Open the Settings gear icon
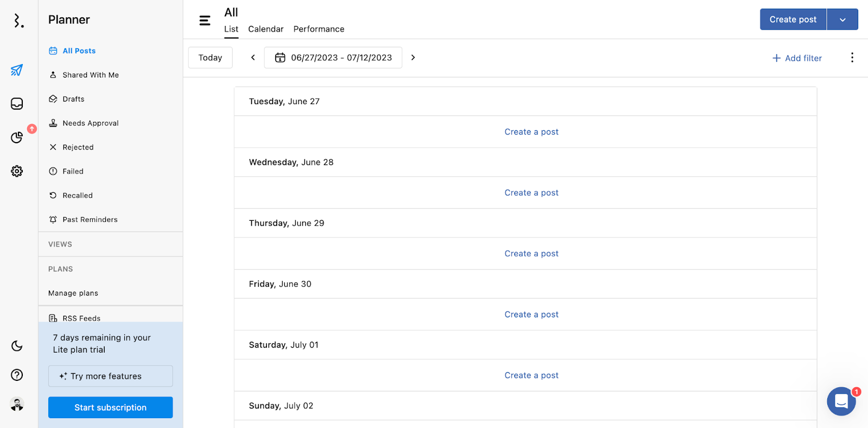The width and height of the screenshot is (868, 428). pos(17,171)
